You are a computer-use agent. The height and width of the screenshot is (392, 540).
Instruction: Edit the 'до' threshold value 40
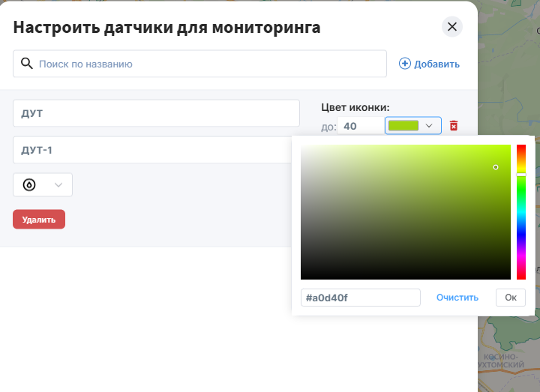pyautogui.click(x=361, y=126)
